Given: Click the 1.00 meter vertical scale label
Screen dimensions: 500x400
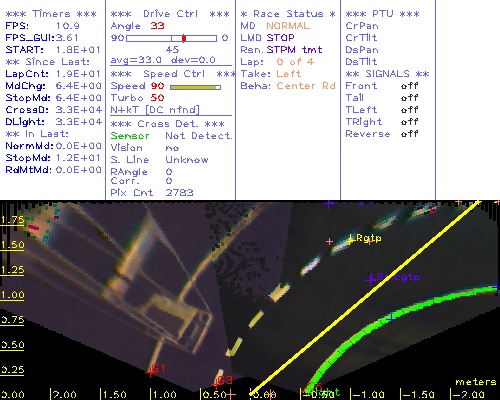Looking at the screenshot, I should (x=12, y=295).
